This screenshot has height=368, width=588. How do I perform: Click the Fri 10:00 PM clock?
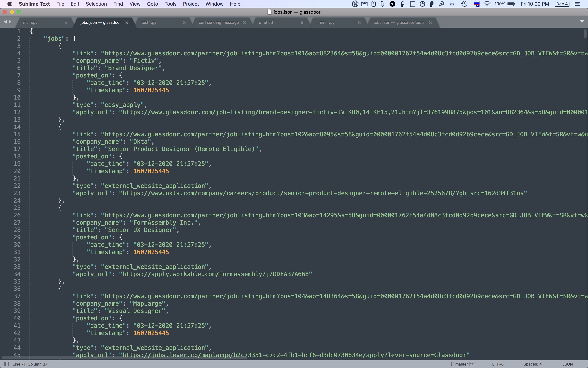(535, 4)
